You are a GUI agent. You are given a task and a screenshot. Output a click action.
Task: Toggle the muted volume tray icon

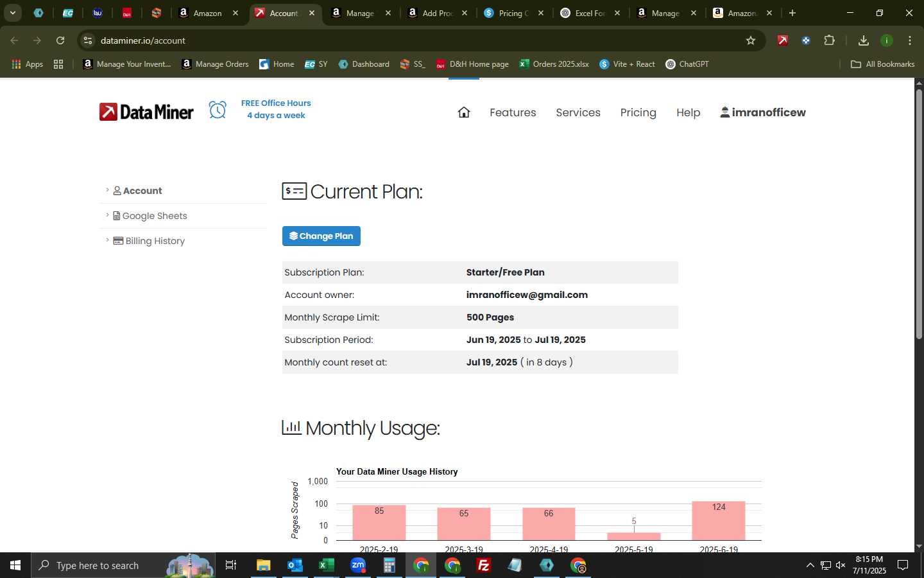[841, 565]
